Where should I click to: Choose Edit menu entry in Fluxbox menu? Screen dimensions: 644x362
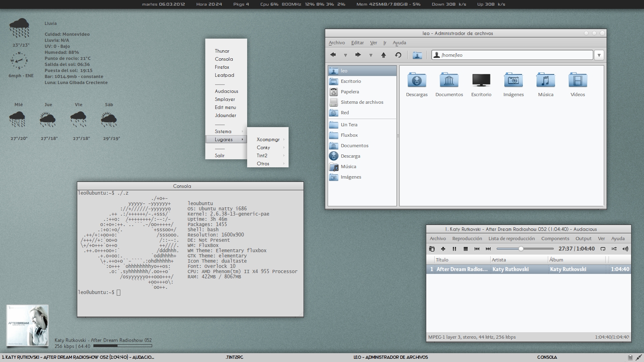(x=226, y=107)
